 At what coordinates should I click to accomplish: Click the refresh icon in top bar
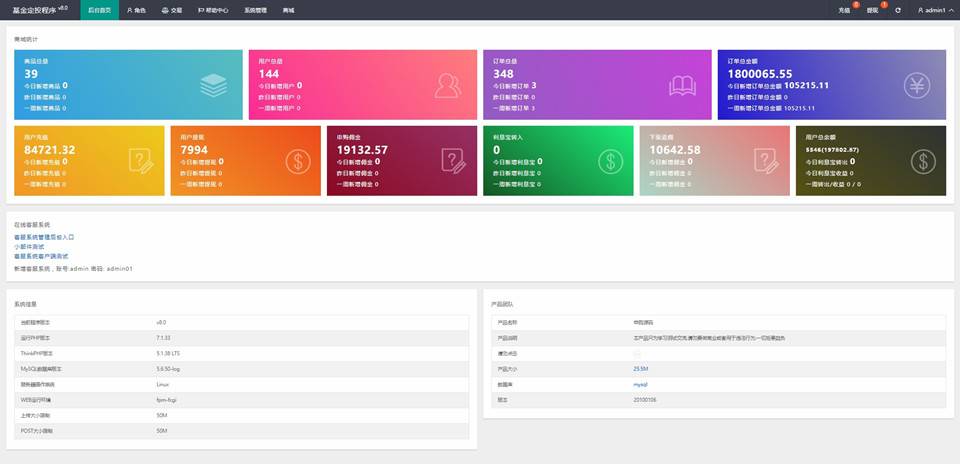point(898,10)
